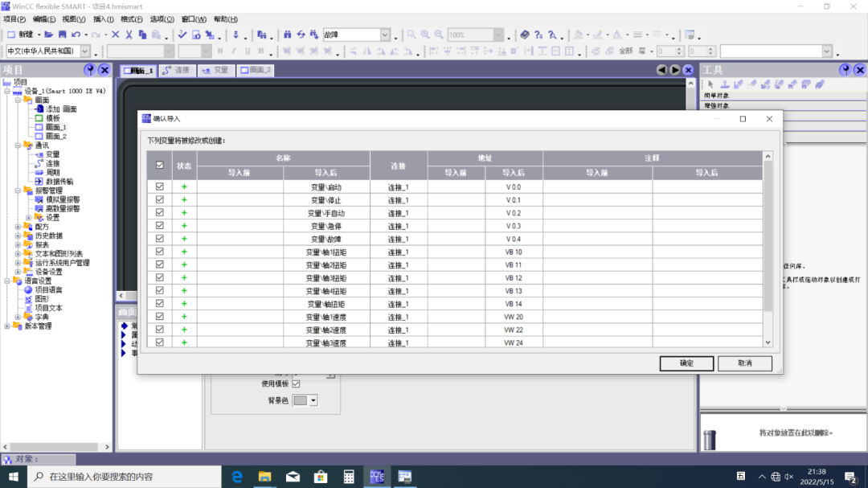Click the project panel horizontal scrollbar

[x=56, y=447]
